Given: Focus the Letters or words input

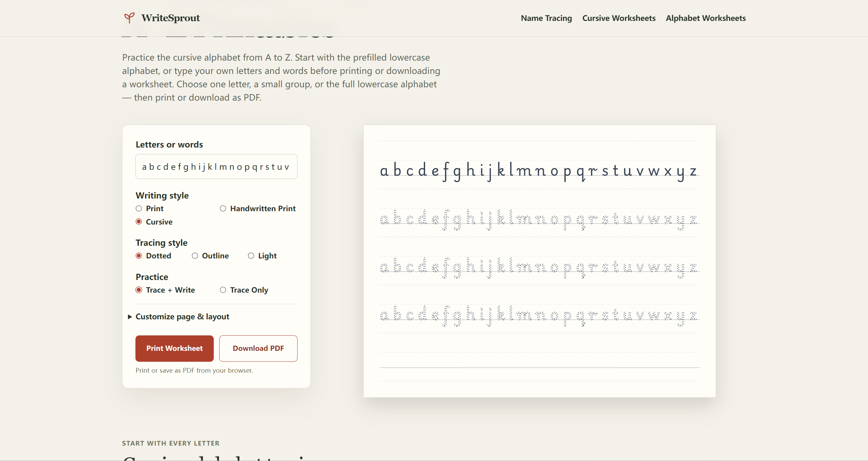Looking at the screenshot, I should (216, 167).
